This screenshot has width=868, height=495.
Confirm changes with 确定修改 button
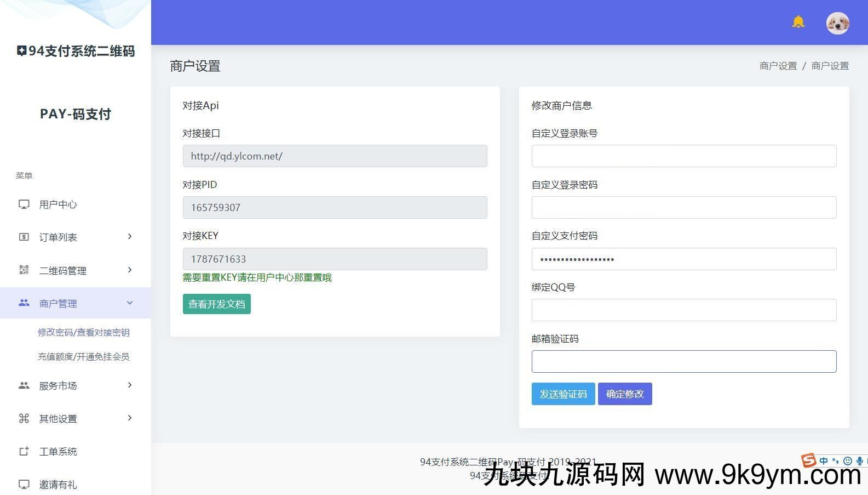click(624, 394)
